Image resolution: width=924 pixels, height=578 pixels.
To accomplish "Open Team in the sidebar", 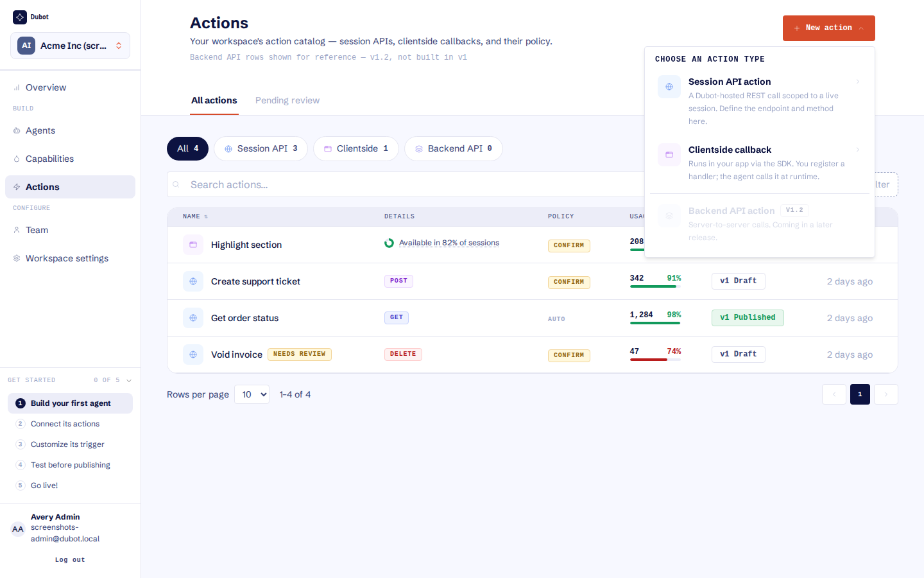I will point(71,230).
